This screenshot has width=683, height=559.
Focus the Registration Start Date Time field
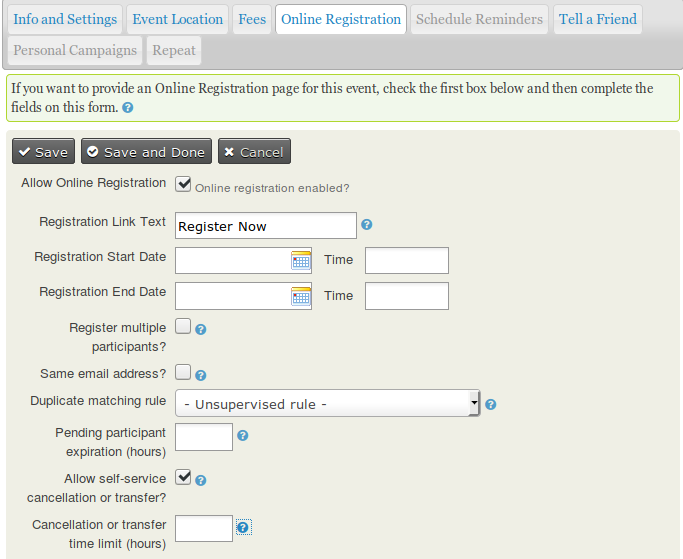(x=406, y=261)
